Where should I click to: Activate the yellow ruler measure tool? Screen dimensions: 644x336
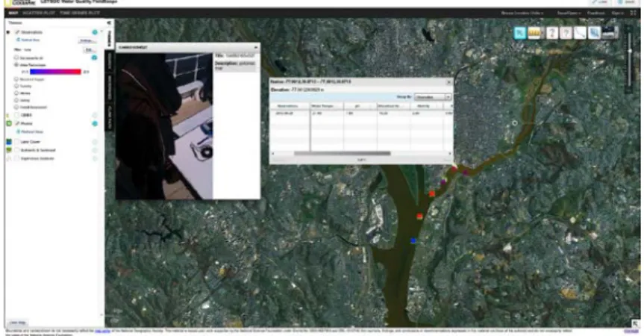point(533,33)
